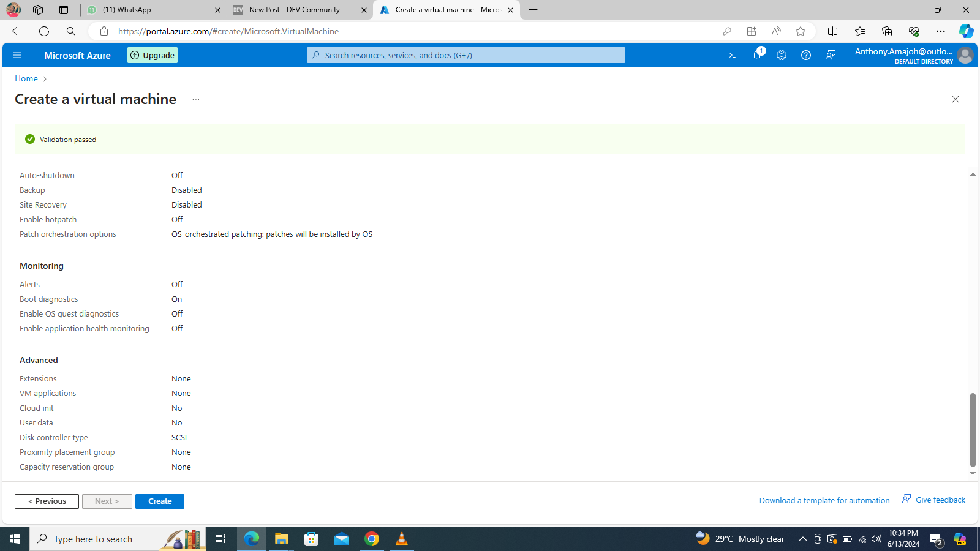The height and width of the screenshot is (551, 980).
Task: Launch Microsoft Store from the taskbar
Action: pos(312,539)
